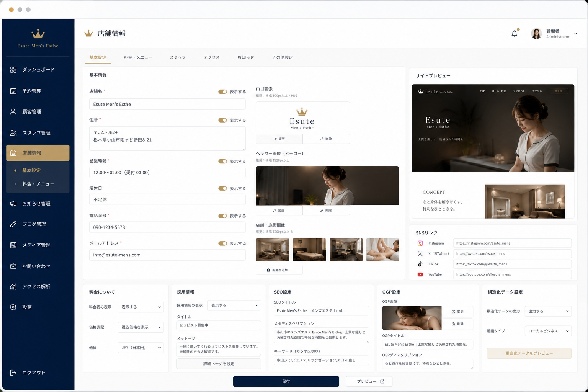Click 変更 under the logo image
Viewport: 588px width, 392px height.
tap(279, 139)
